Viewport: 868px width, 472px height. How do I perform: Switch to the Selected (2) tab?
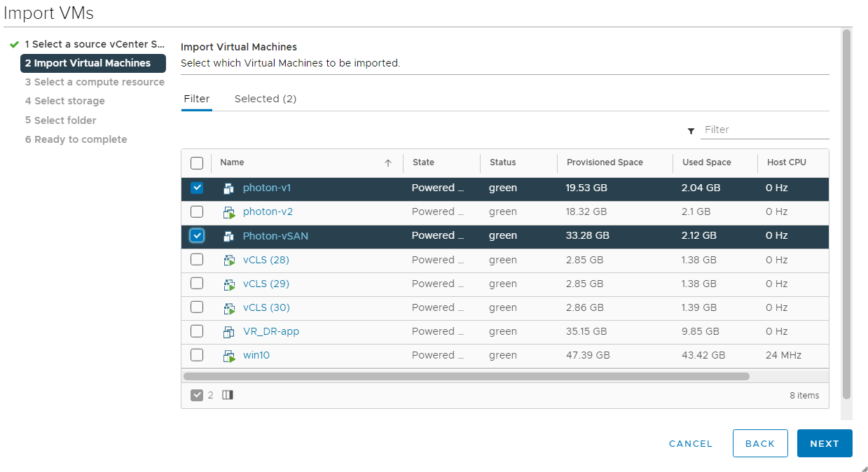click(x=265, y=99)
